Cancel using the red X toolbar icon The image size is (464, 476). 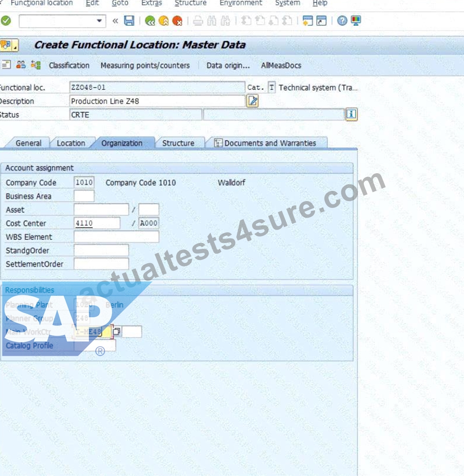[178, 21]
